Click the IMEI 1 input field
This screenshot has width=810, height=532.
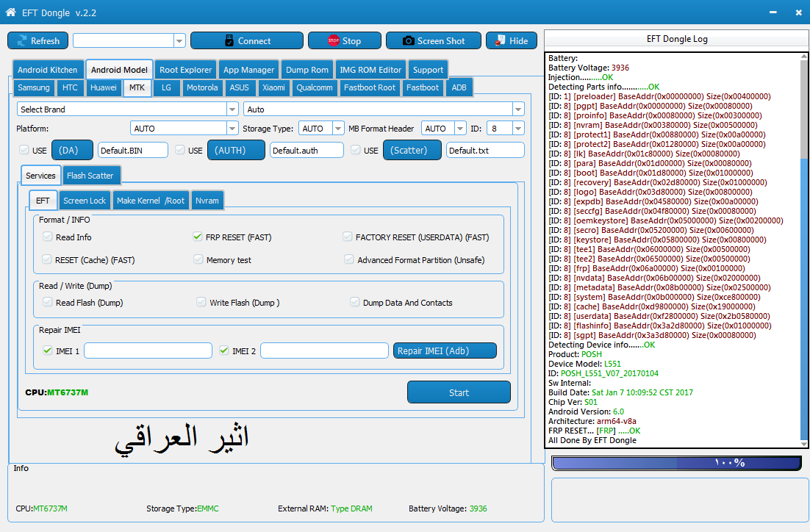tap(148, 351)
